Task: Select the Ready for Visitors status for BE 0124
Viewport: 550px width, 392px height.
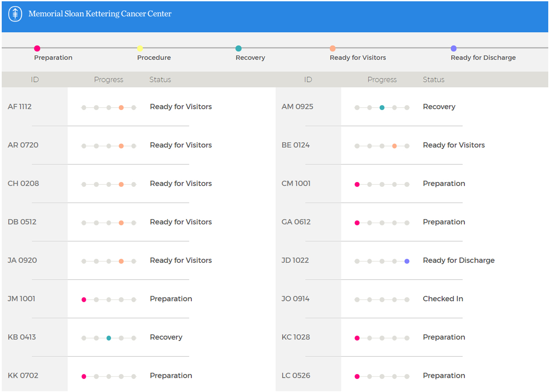Action: coord(454,145)
